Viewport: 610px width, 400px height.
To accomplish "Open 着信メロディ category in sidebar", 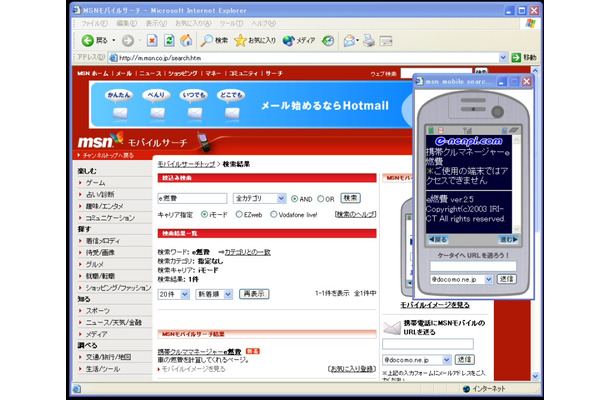I will (x=103, y=241).
